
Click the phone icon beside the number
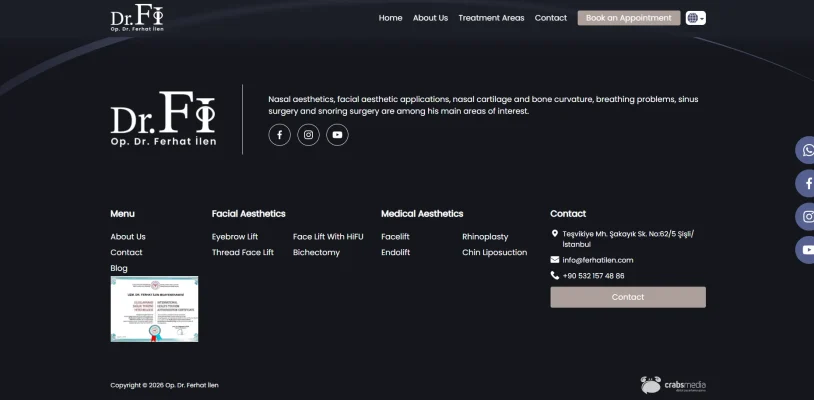pyautogui.click(x=554, y=275)
